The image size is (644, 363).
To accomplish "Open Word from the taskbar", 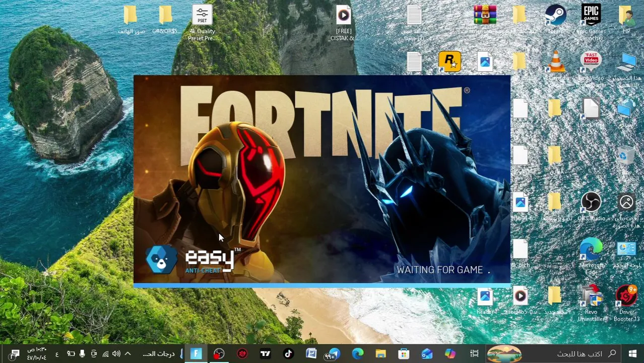I will [311, 354].
